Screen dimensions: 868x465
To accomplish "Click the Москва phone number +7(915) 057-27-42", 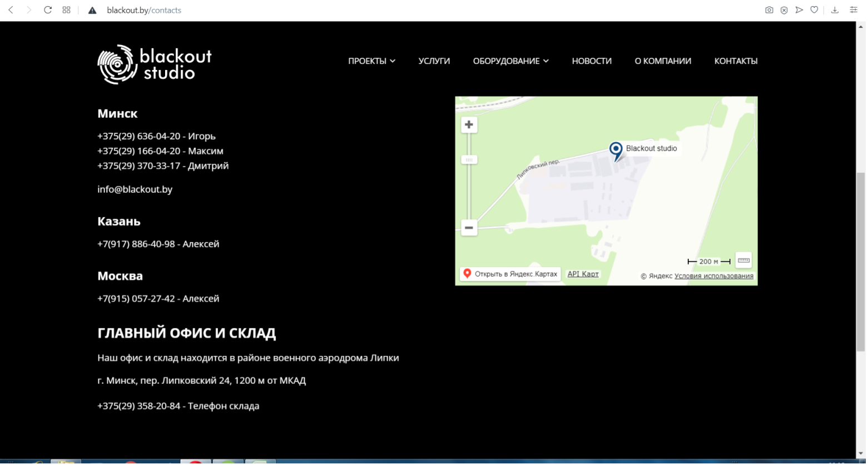I will point(136,298).
